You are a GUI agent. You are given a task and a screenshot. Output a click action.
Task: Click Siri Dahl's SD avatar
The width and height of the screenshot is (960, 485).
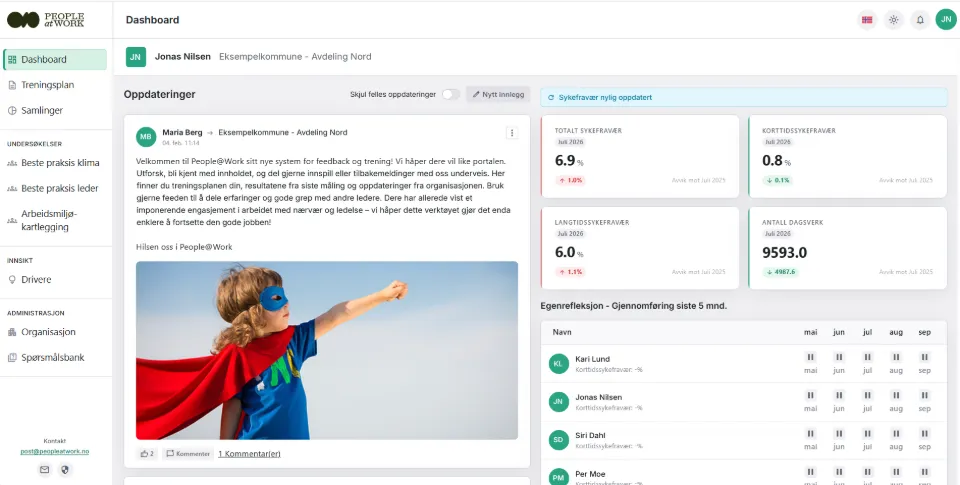click(x=558, y=440)
